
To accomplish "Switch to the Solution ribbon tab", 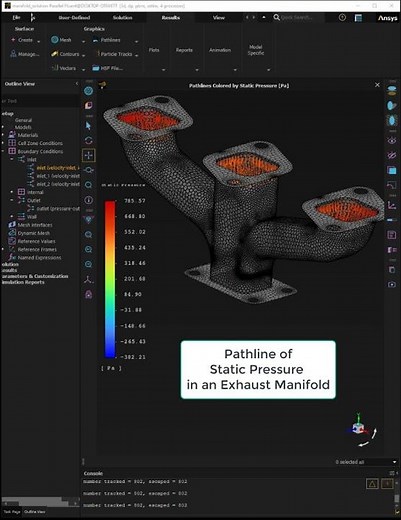I will [122, 18].
